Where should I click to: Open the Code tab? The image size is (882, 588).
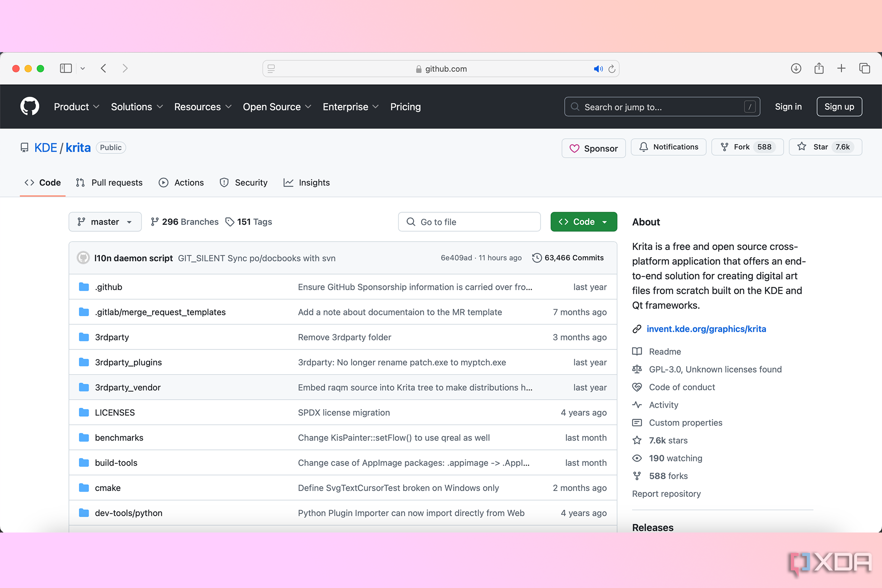point(42,182)
